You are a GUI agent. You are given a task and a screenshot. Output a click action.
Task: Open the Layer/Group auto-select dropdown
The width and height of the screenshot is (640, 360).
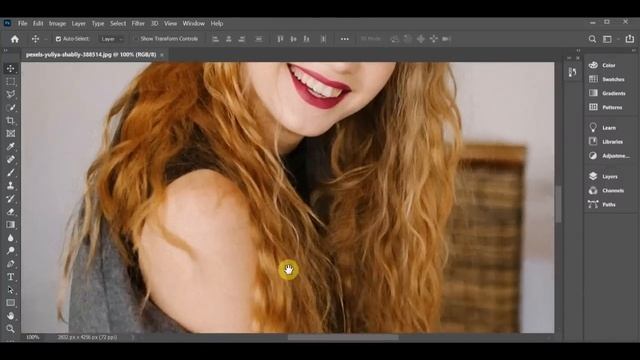pyautogui.click(x=112, y=39)
